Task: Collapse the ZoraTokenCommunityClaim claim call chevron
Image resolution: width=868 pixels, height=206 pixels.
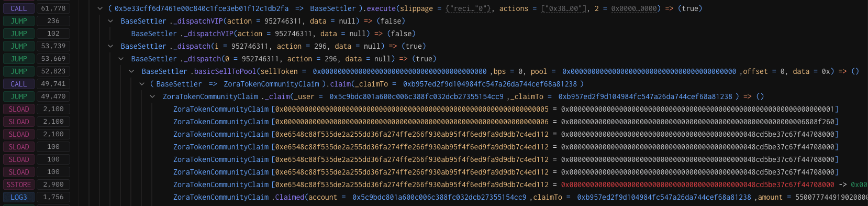Action: [x=142, y=84]
